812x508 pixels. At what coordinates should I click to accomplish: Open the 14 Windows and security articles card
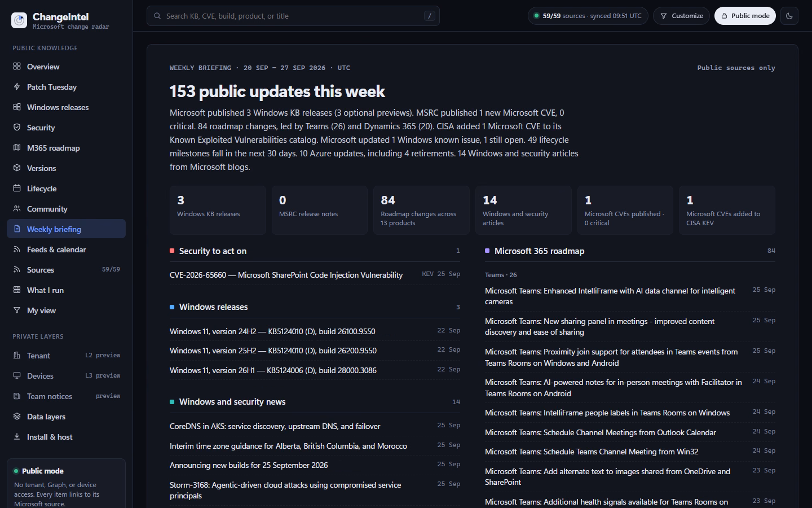[x=523, y=210]
